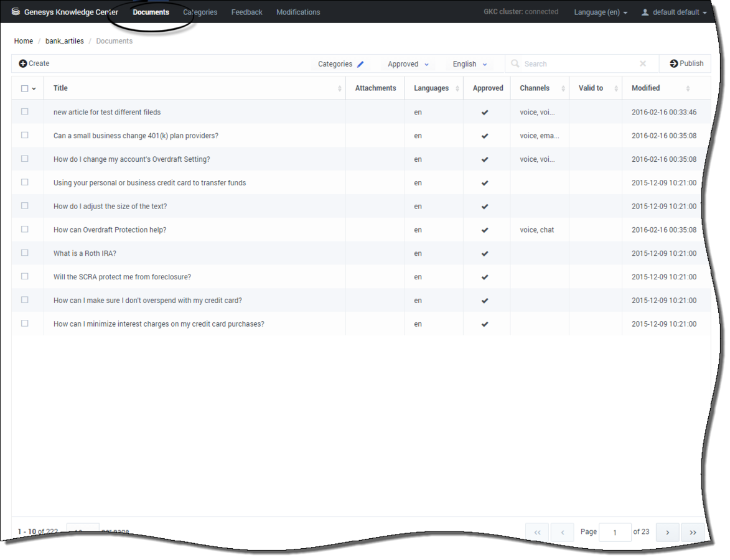The height and width of the screenshot is (560, 730).
Task: Open article 'How do I change my account's Overdraft Setting?'
Action: (x=131, y=159)
